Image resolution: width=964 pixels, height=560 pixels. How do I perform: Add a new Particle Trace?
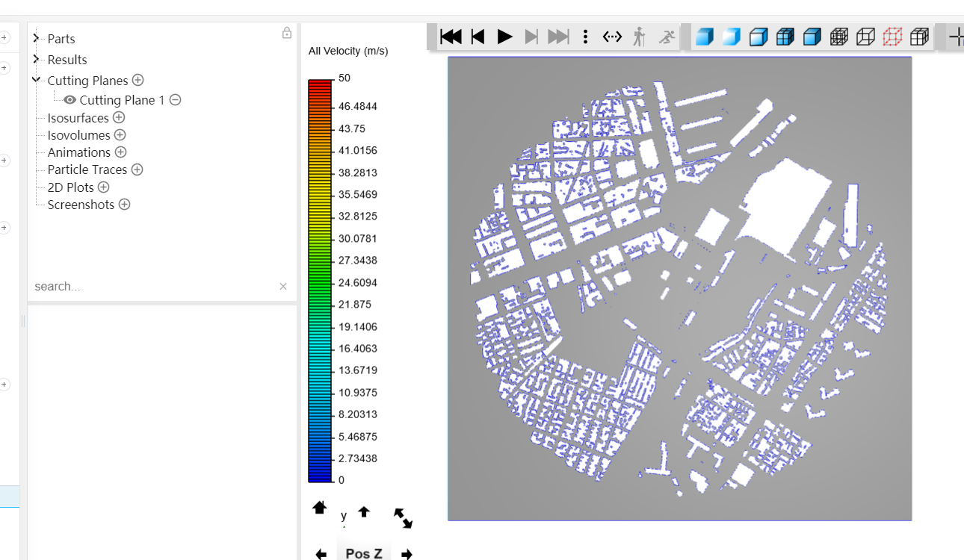[x=137, y=169]
